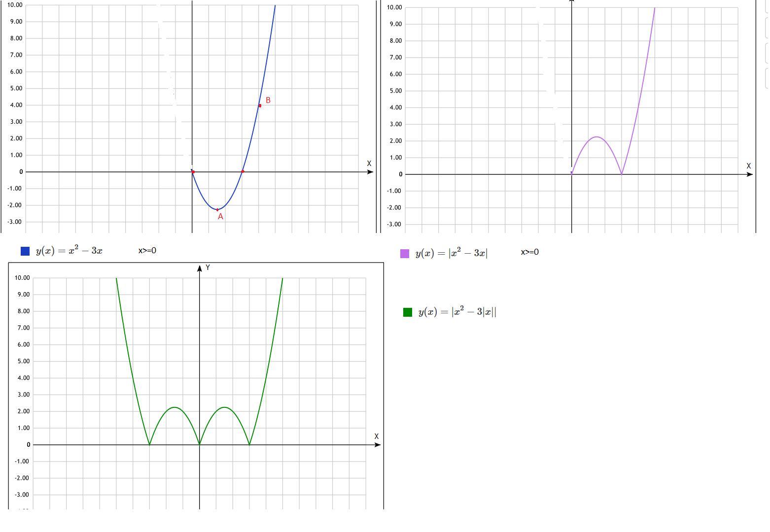Click the x>=0 condition beside the purple formula

point(530,252)
